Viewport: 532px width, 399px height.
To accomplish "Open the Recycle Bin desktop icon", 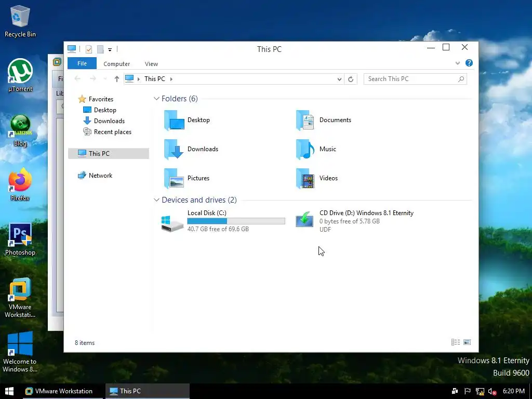I will point(20,21).
